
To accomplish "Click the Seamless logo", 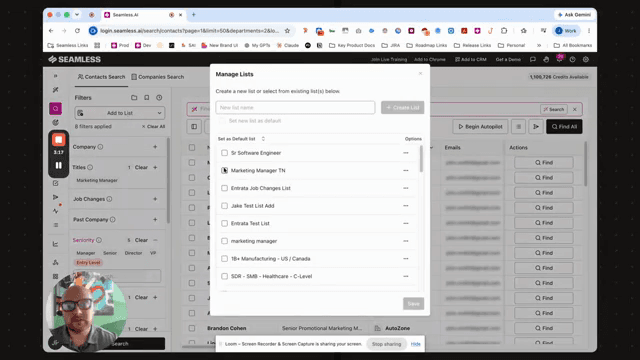I will point(74,60).
